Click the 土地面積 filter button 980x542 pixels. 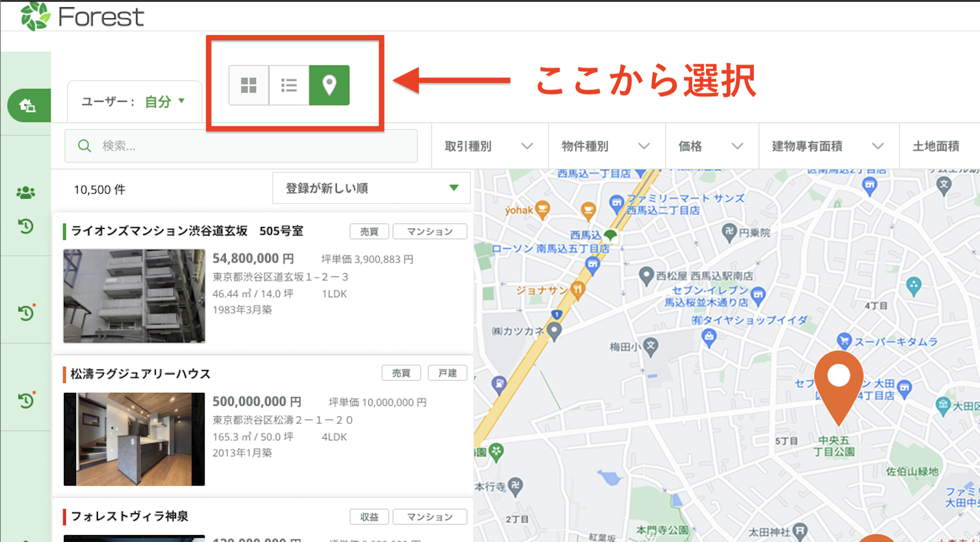(x=939, y=146)
